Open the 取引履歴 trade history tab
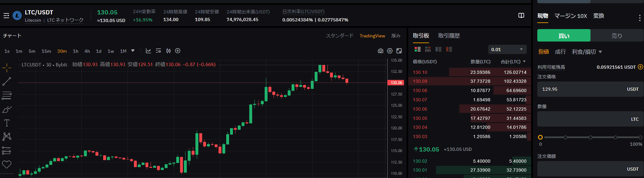This screenshot has height=178, width=644. 449,36
